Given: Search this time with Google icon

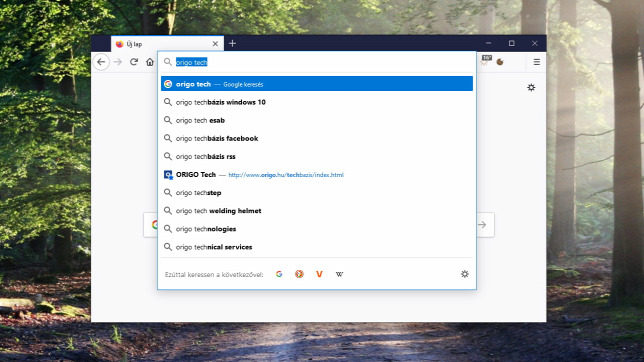Looking at the screenshot, I should point(279,274).
